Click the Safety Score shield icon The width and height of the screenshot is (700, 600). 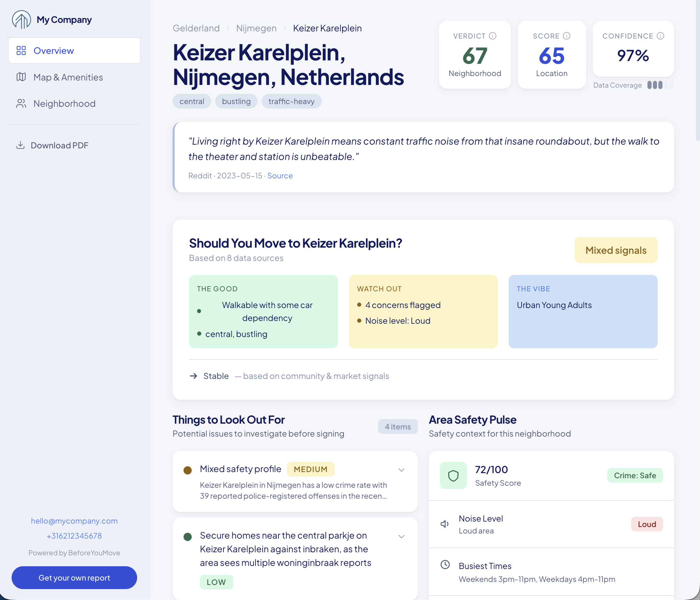point(453,475)
